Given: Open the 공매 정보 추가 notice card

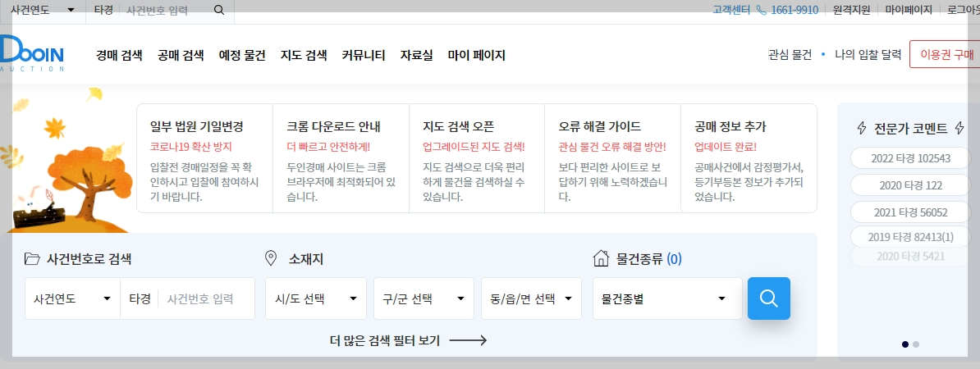Looking at the screenshot, I should coord(749,158).
